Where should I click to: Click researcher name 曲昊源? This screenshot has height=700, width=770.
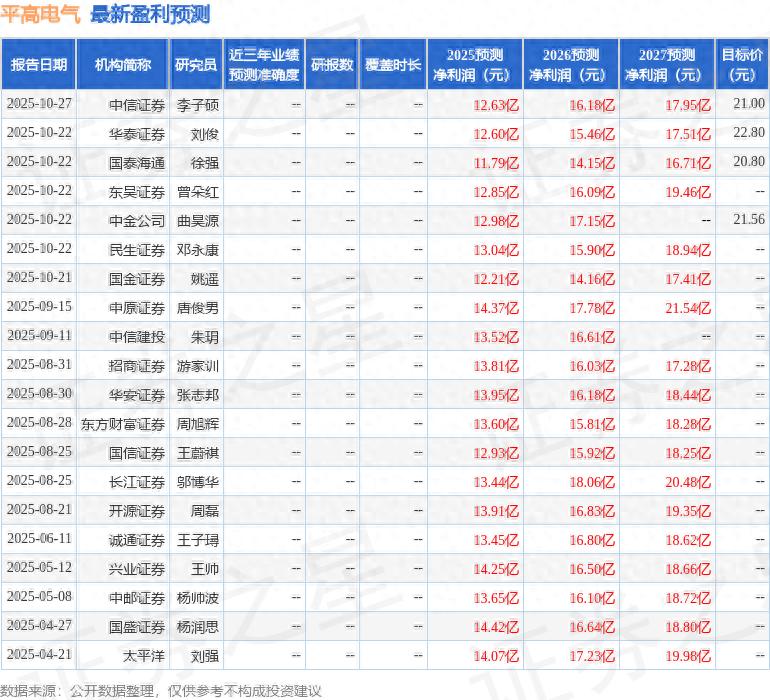198,221
